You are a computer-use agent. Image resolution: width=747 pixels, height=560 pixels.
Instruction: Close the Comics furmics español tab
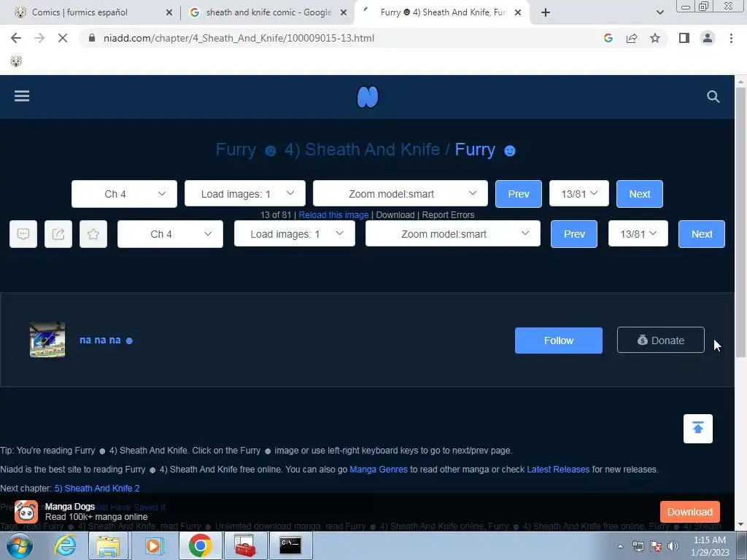click(x=169, y=13)
